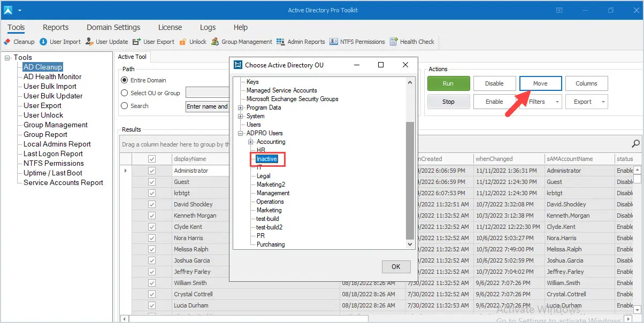This screenshot has width=644, height=323.
Task: Toggle checkbox for Administrator row
Action: coord(152,171)
